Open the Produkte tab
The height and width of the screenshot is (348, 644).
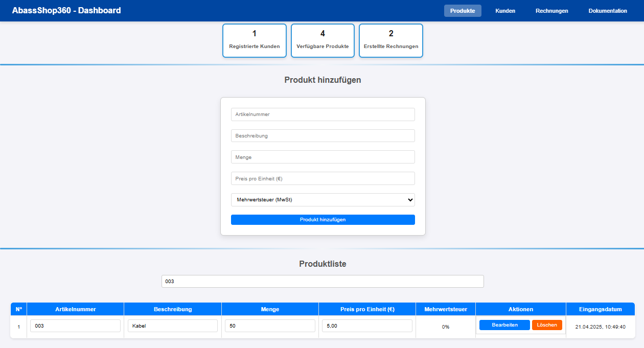pyautogui.click(x=462, y=11)
